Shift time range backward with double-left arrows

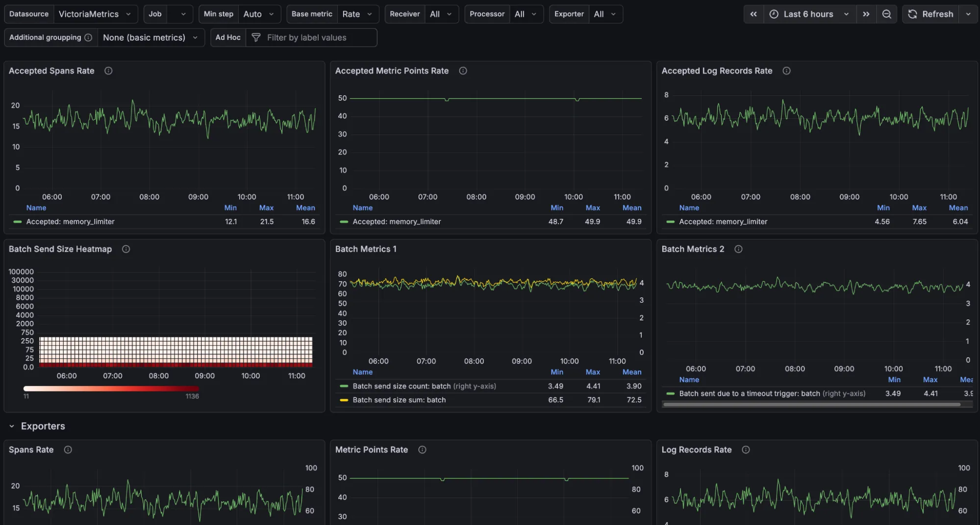[x=754, y=14]
